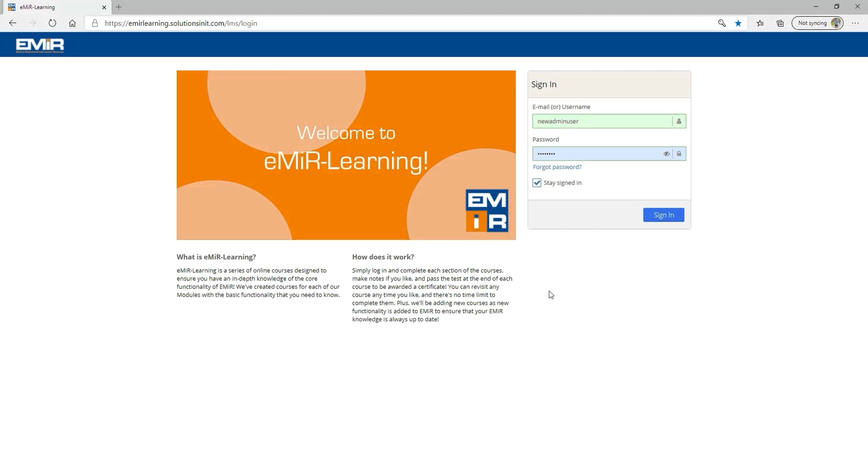Open the browser home page icon
The height and width of the screenshot is (470, 868).
[72, 23]
